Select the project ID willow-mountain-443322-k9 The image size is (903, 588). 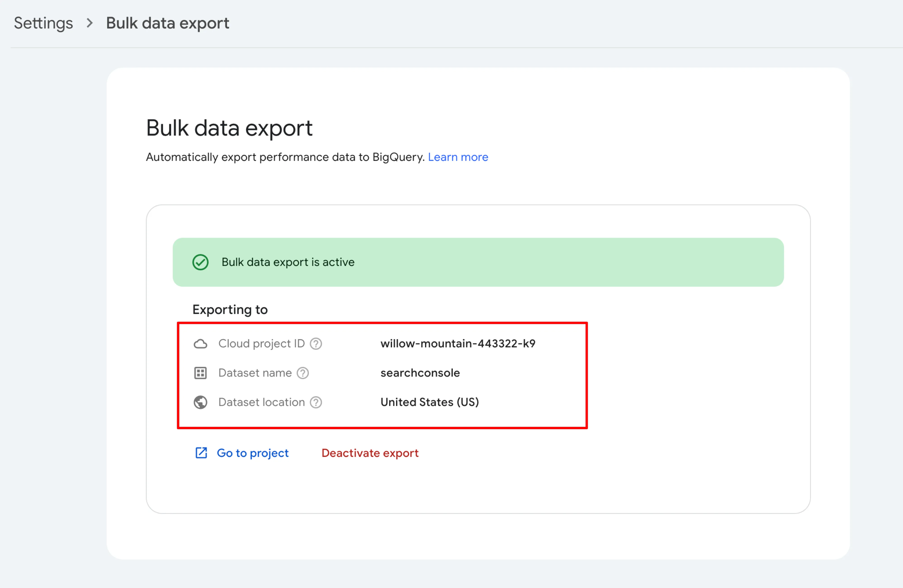(458, 343)
